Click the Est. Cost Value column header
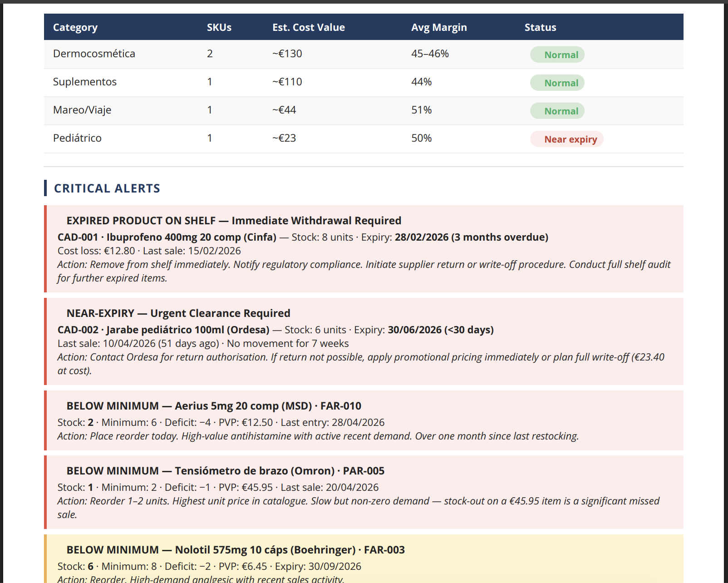This screenshot has height=583, width=728. [x=309, y=27]
